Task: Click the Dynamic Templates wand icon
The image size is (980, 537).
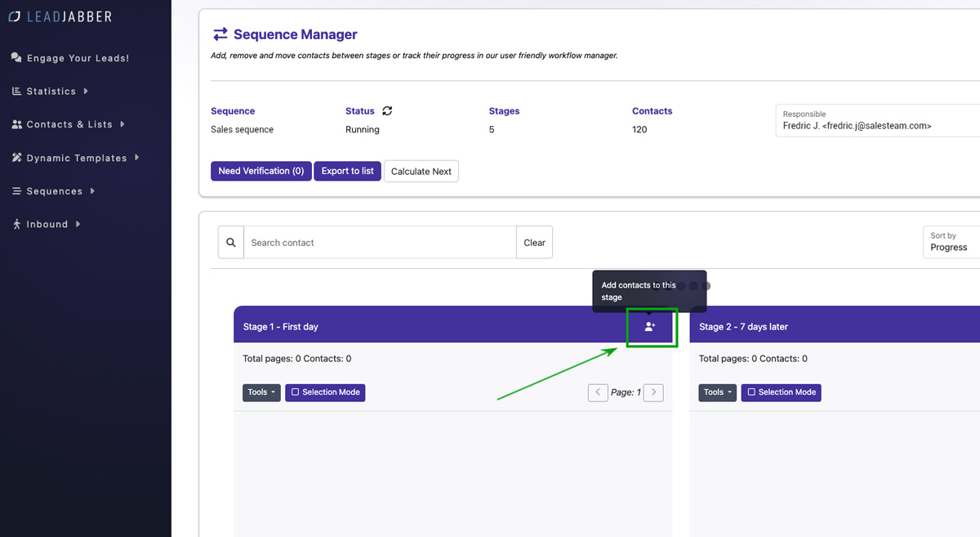Action: tap(16, 158)
